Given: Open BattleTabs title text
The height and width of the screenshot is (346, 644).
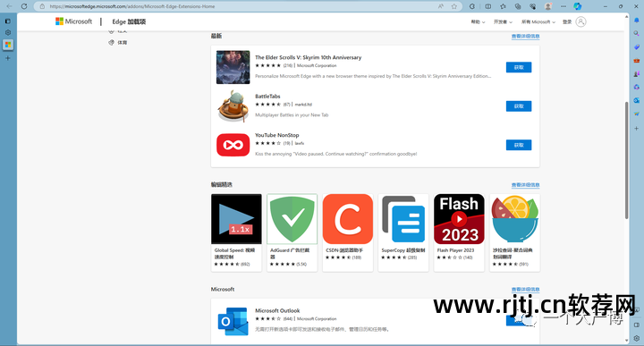Looking at the screenshot, I should (x=267, y=96).
